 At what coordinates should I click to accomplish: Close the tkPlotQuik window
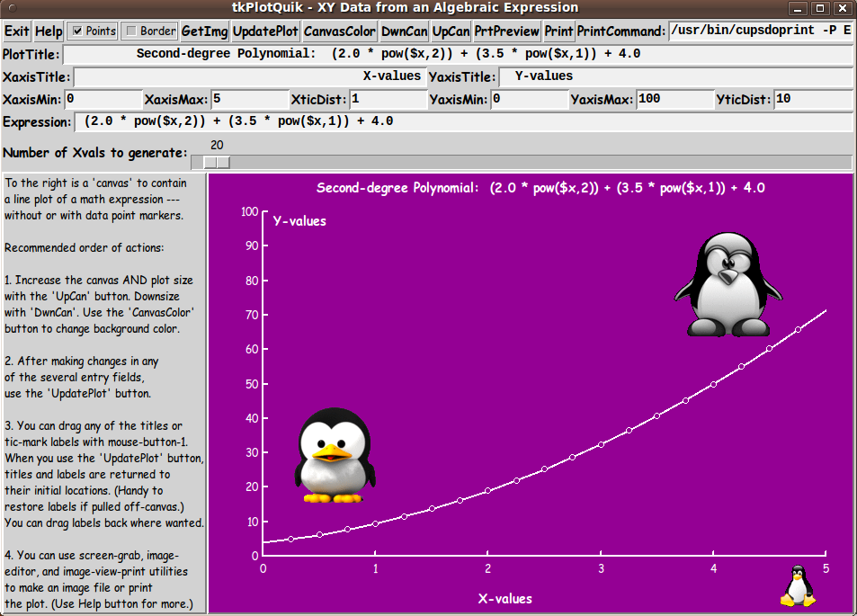[843, 8]
